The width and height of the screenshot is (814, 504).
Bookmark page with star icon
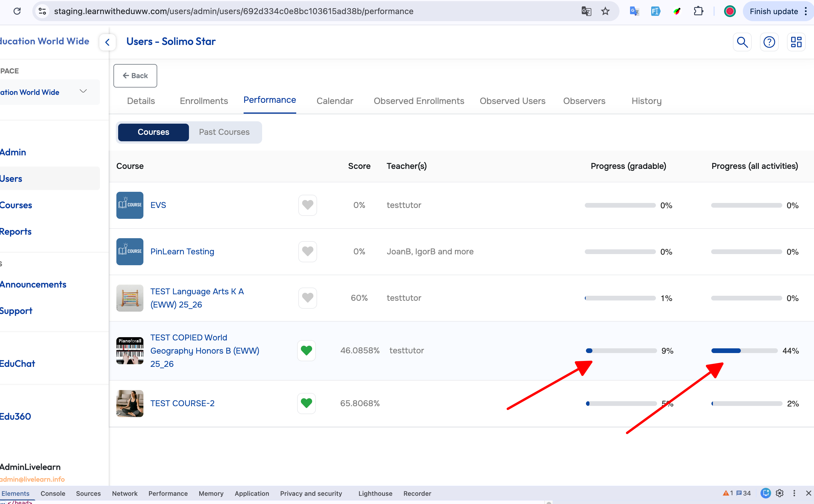point(605,11)
